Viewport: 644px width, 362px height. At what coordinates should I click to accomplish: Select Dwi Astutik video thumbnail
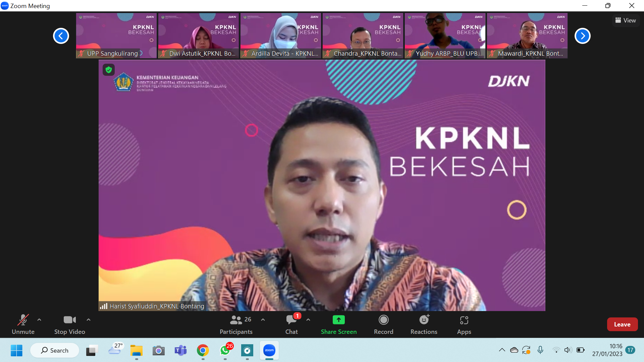[x=199, y=36]
